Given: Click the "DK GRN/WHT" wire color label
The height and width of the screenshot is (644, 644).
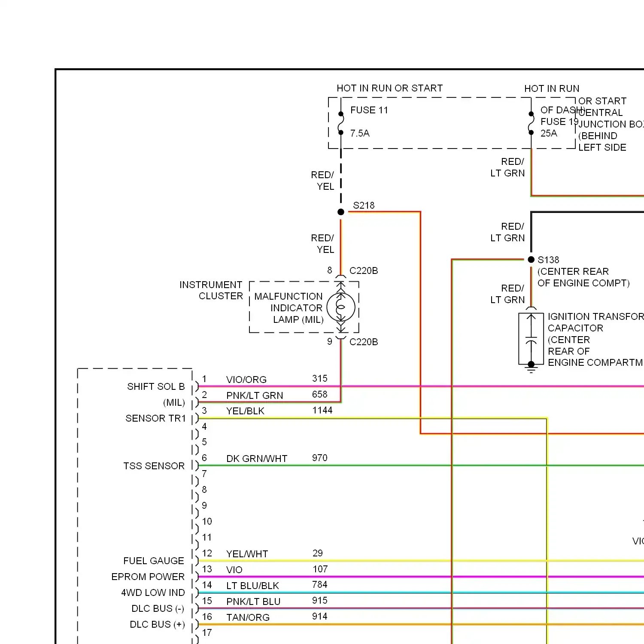Looking at the screenshot, I should (x=257, y=459).
